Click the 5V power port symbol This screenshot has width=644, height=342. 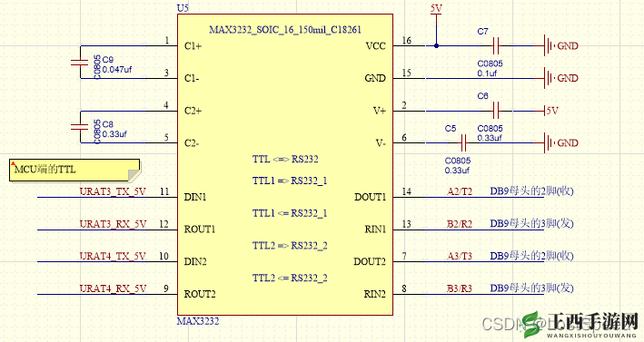point(436,10)
